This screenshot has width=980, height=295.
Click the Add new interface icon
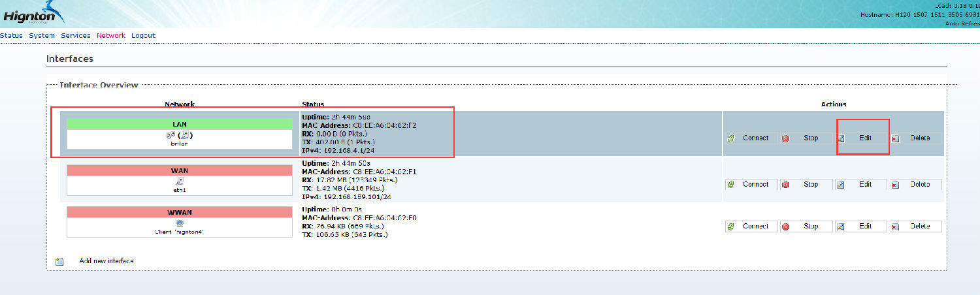59,261
